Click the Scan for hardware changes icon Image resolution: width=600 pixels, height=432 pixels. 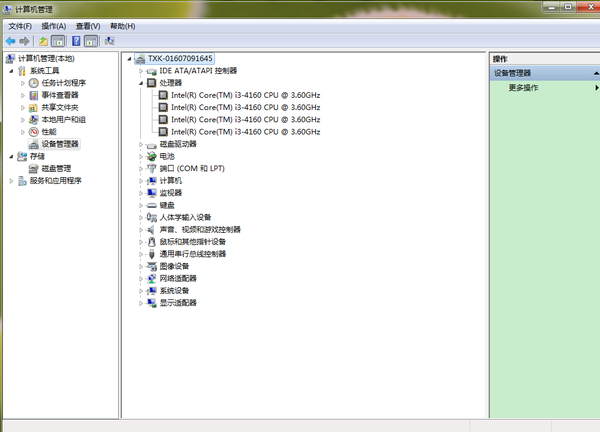(x=109, y=41)
